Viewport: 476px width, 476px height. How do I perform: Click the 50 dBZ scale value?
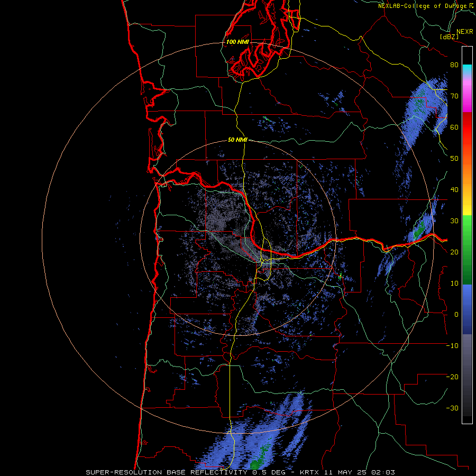[454, 159]
